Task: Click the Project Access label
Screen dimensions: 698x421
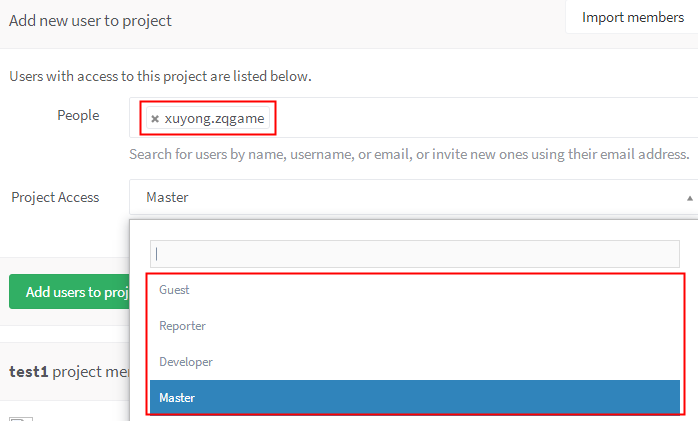Action: tap(55, 198)
